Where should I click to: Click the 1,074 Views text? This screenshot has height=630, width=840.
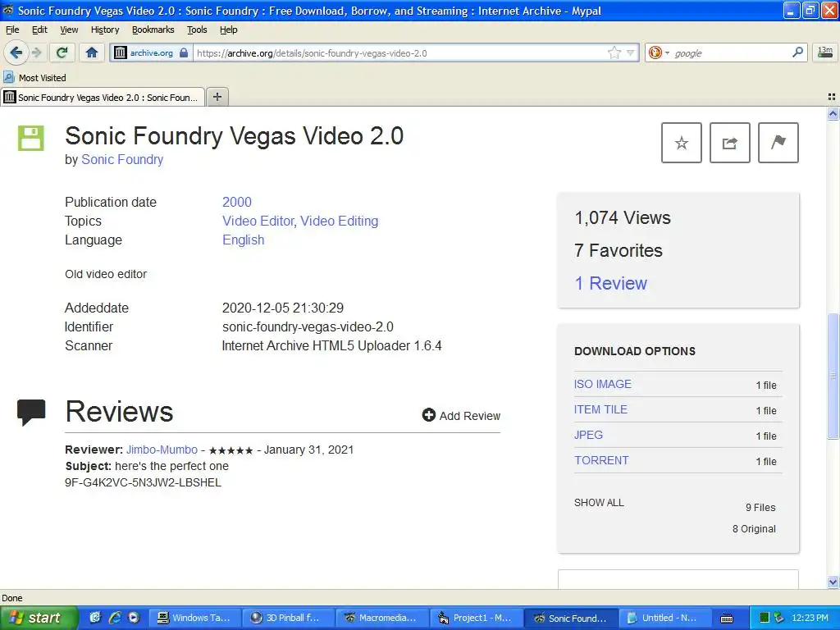(623, 217)
